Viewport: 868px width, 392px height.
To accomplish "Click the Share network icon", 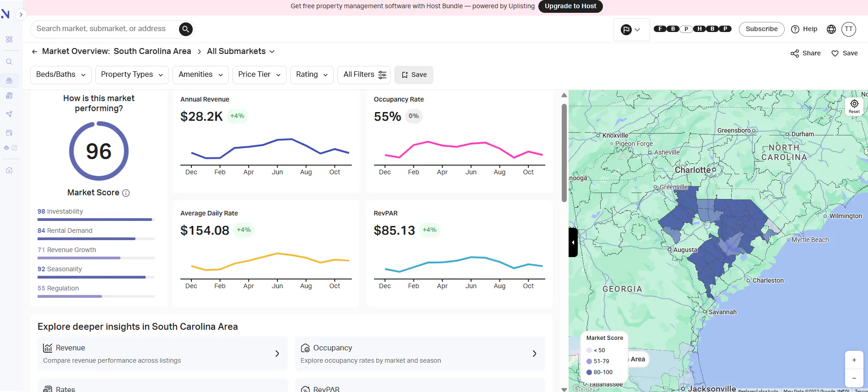I will coord(795,54).
